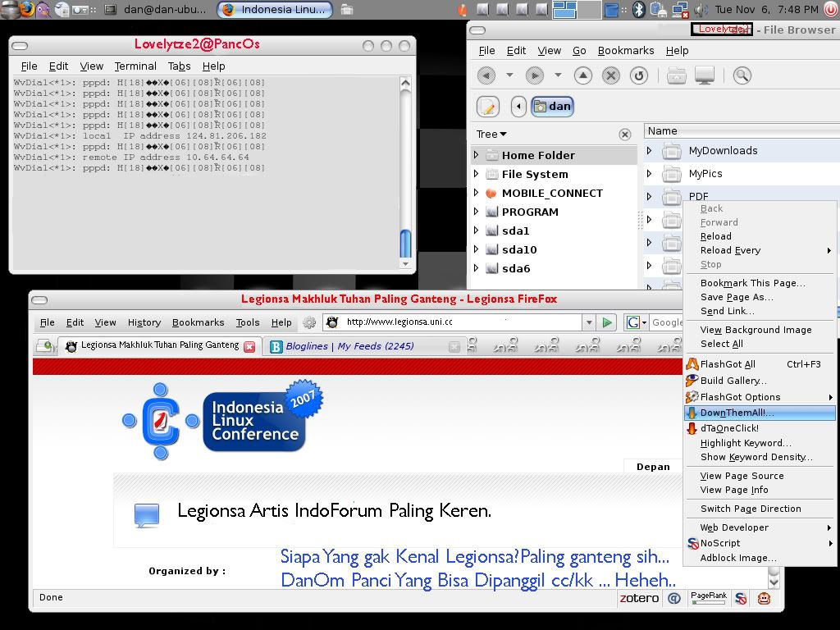Open the Back history dropdown arrow
The width and height of the screenshot is (840, 630).
[509, 75]
